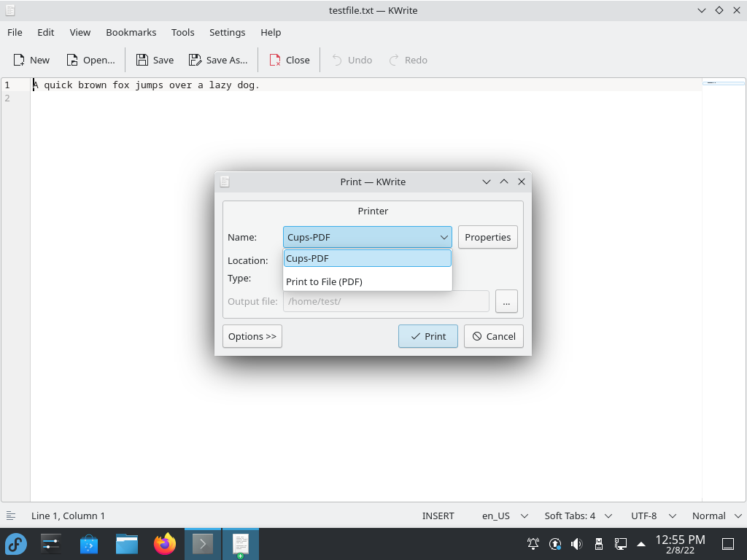Screen dimensions: 747x560
Task: Switch to the Konsole terminal task
Action: [203, 544]
